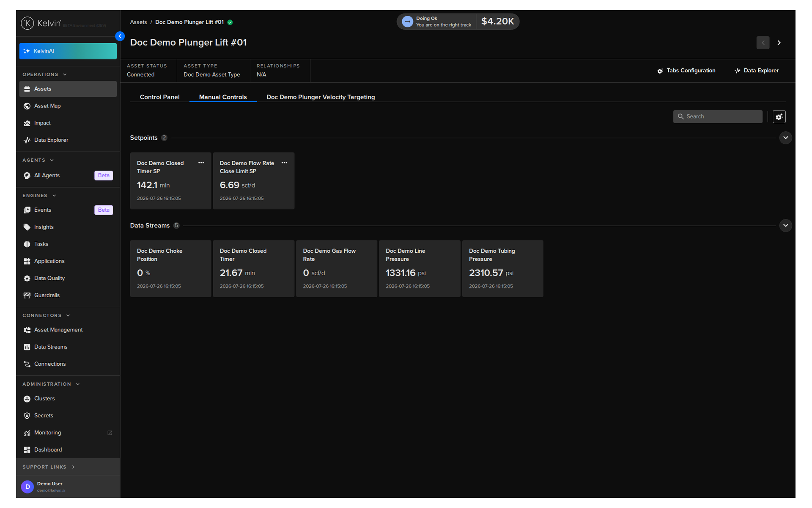Image resolution: width=812 pixels, height=508 pixels.
Task: Collapse the OPERATIONS section
Action: pos(65,75)
